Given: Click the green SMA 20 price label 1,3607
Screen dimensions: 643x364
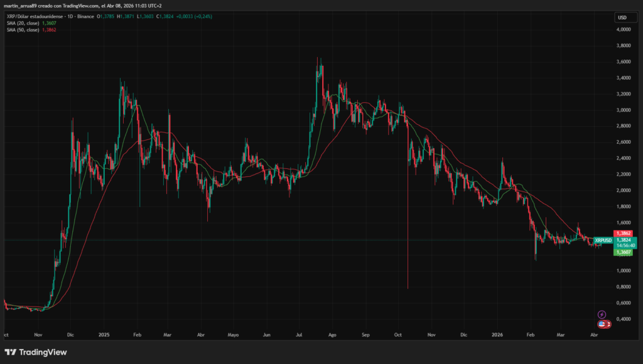Looking at the screenshot, I should click(x=622, y=252).
